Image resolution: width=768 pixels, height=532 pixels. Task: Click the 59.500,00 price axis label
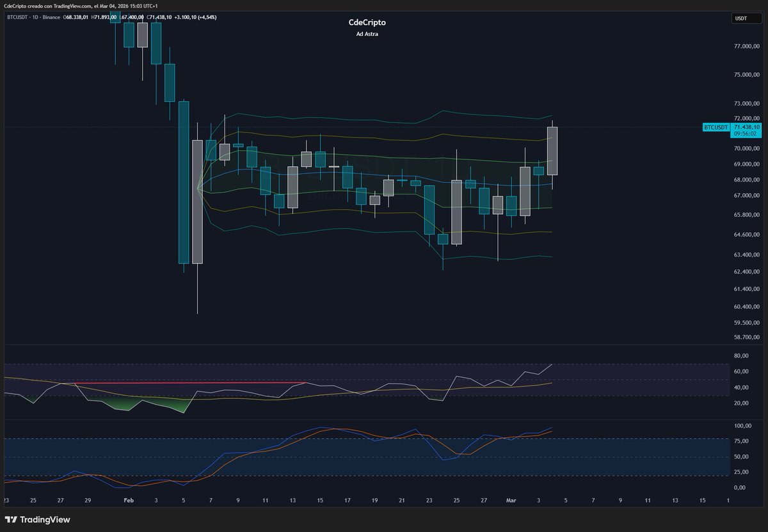click(747, 323)
